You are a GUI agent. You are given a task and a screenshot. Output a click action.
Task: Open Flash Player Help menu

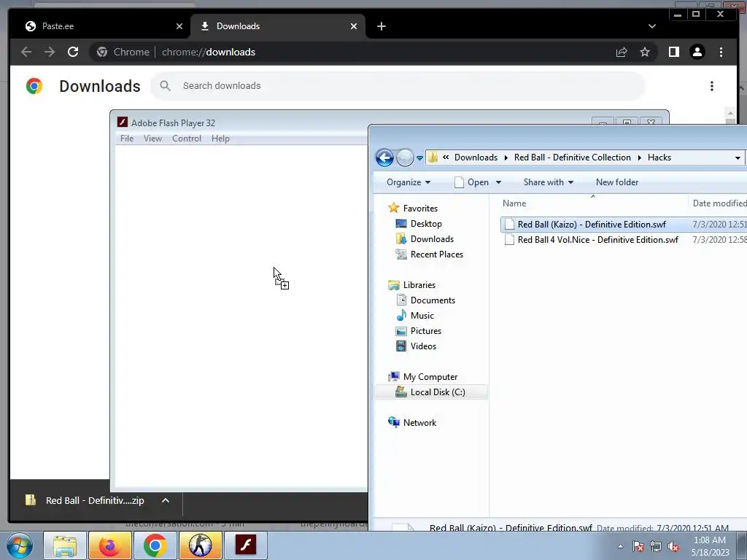click(x=220, y=139)
